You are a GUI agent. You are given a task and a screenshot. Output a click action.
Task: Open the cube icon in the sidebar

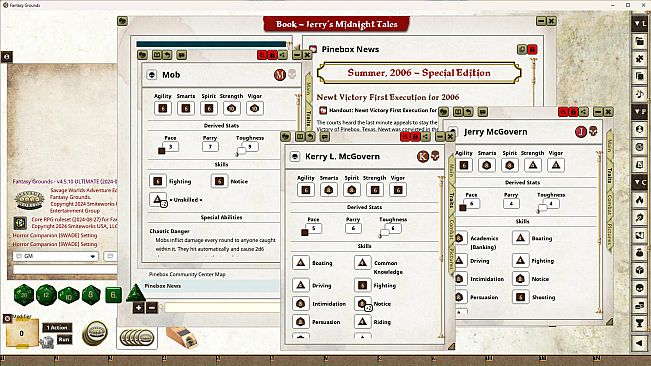[639, 270]
